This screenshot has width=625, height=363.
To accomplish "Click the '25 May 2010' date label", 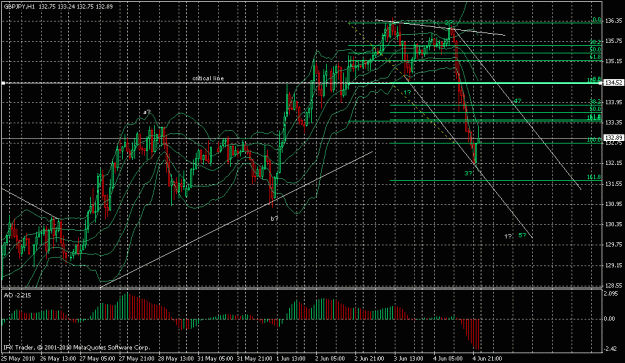I will point(18,359).
